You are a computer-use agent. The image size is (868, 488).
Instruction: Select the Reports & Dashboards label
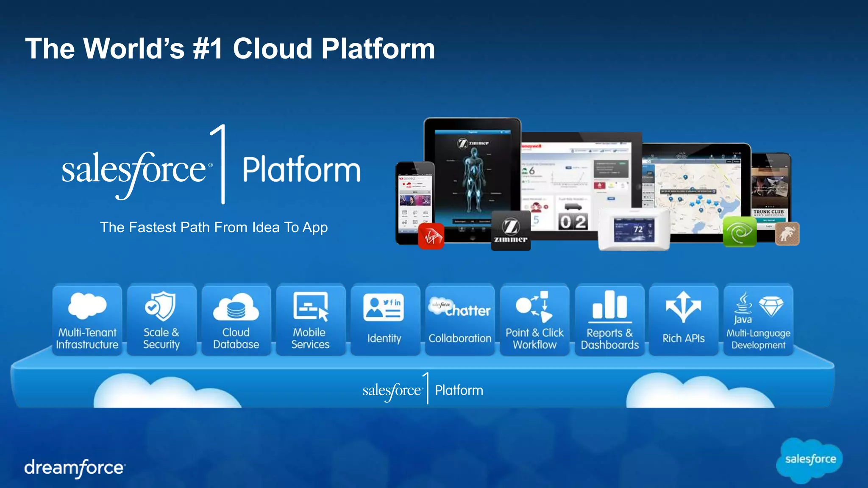tap(610, 339)
